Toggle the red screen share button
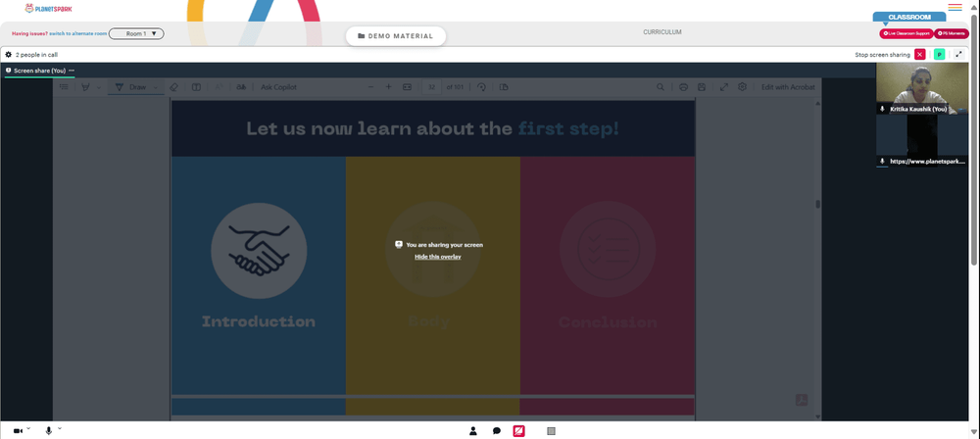 coord(518,431)
